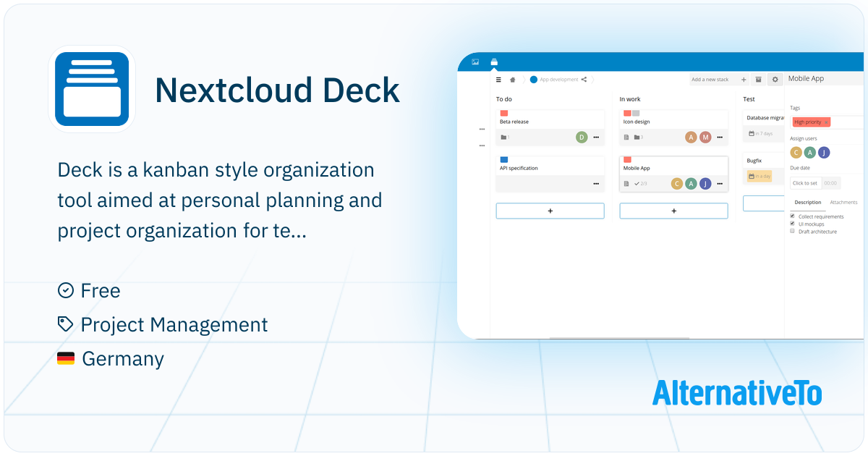This screenshot has height=456, width=868.
Task: Open the three-dot menu on Icon design card
Action: pyautogui.click(x=720, y=137)
